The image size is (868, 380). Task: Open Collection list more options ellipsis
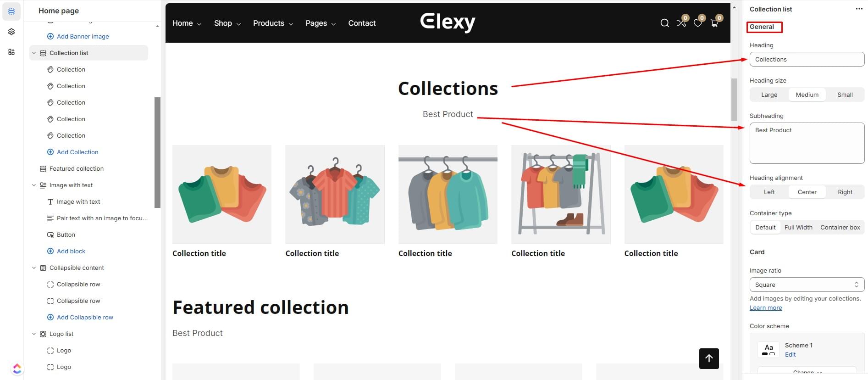[x=859, y=9]
